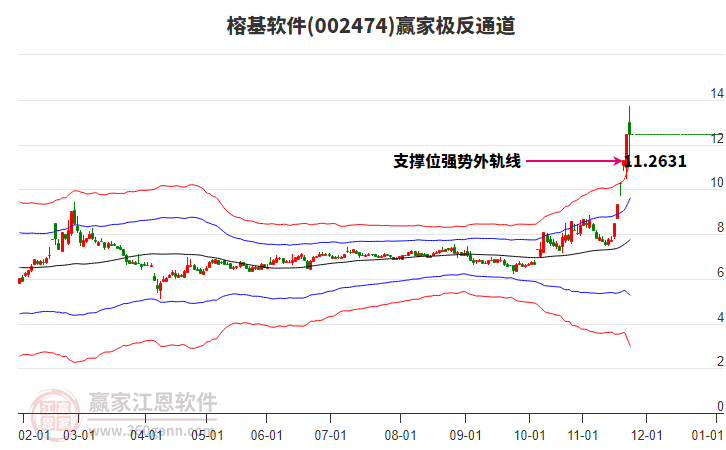This screenshot has width=726, height=450.
Task: Click the y-axis label 12
Action: coord(717,138)
